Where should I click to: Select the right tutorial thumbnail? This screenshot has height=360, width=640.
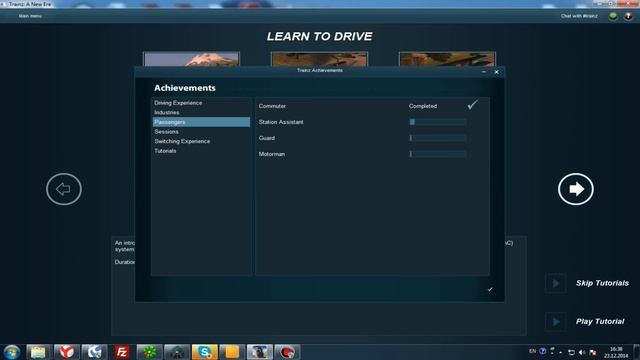(x=447, y=59)
